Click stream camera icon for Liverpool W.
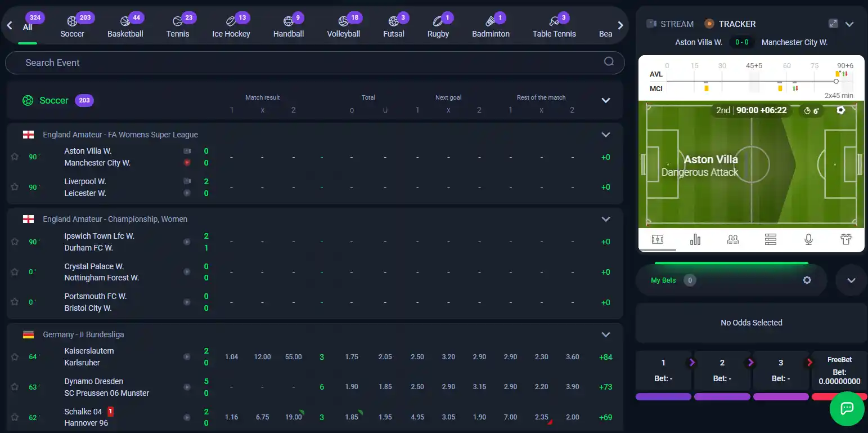Viewport: 868px width, 433px height. pyautogui.click(x=187, y=181)
